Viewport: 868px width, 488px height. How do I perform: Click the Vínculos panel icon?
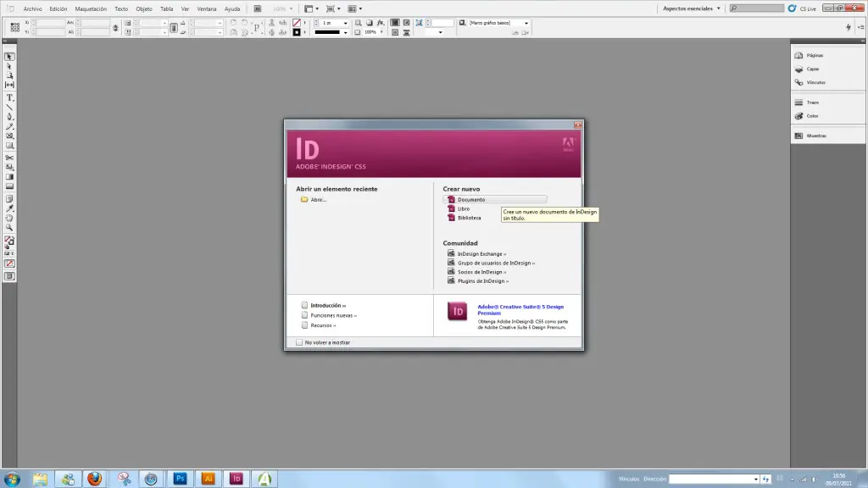point(798,82)
